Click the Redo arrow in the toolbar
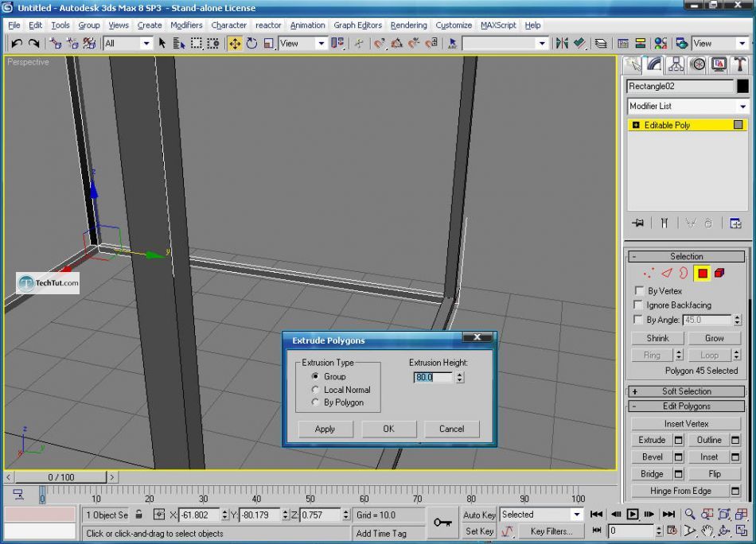 33,44
